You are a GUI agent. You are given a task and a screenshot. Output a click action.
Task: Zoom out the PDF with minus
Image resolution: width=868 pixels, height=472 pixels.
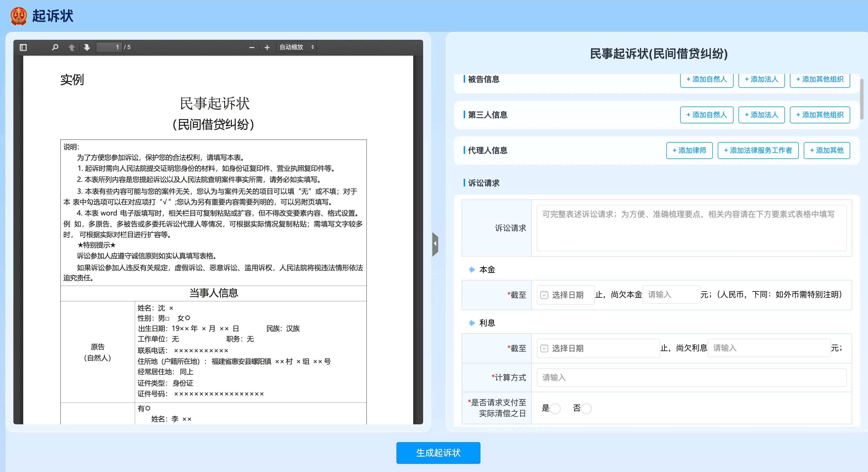coord(251,47)
